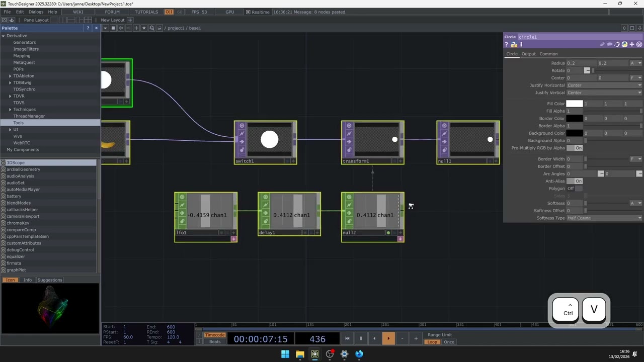Click the play reverse button

(374, 338)
